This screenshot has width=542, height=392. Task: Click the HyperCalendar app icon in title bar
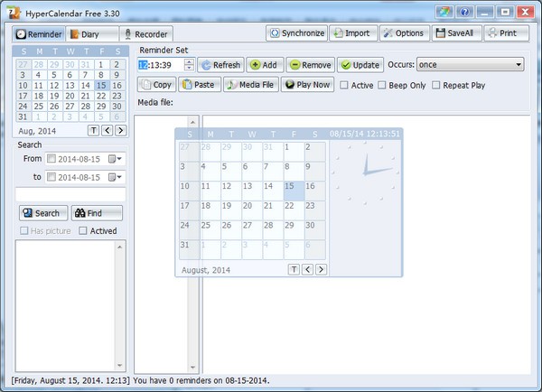pyautogui.click(x=14, y=13)
